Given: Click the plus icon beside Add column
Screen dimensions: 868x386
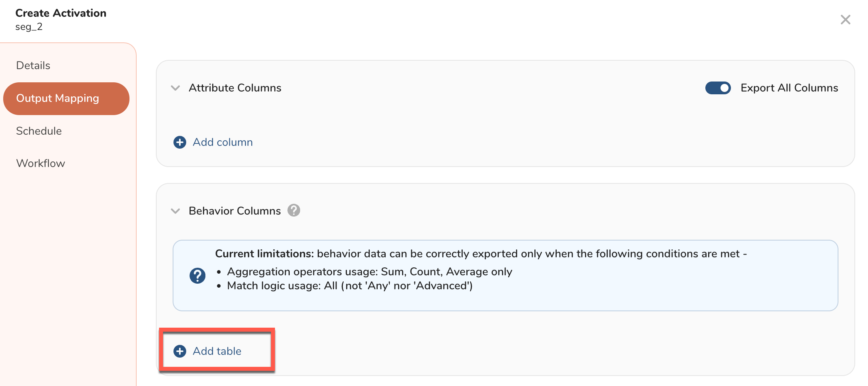Looking at the screenshot, I should [x=180, y=142].
